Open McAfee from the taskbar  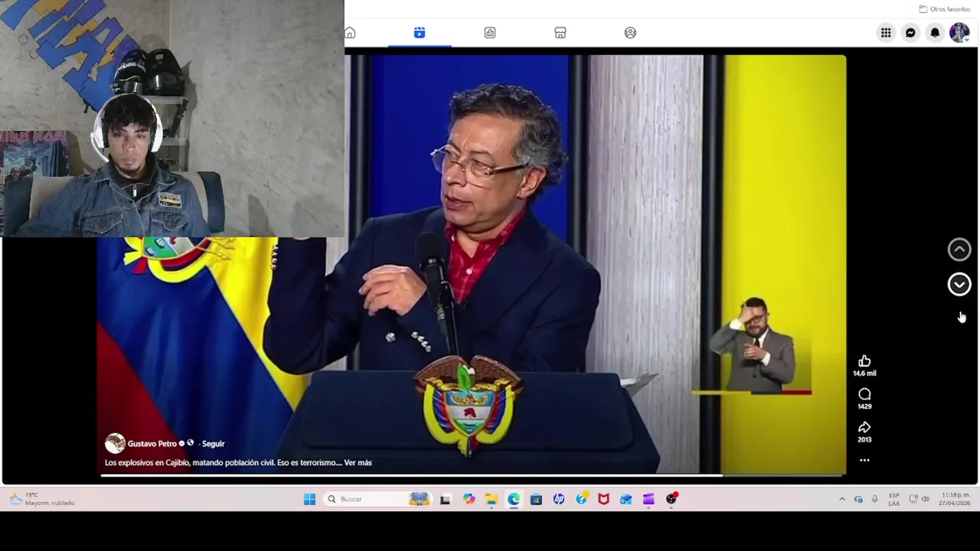pos(603,499)
